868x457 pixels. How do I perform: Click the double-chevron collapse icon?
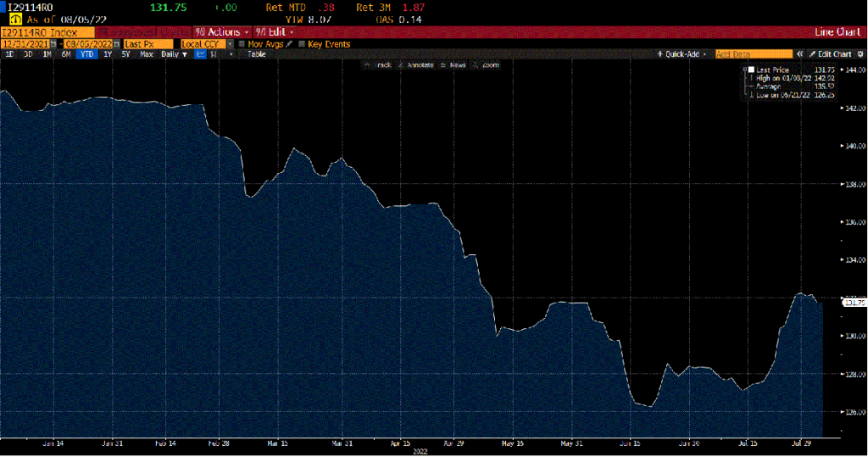click(x=799, y=53)
